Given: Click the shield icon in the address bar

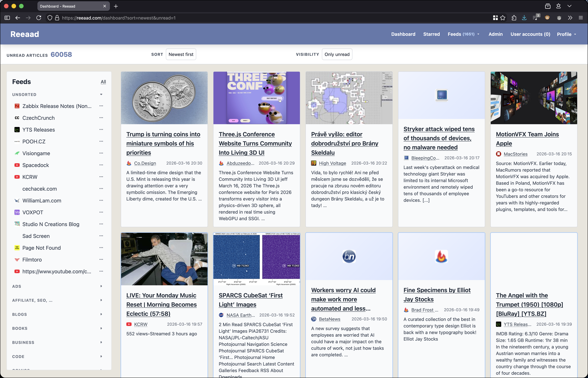Looking at the screenshot, I should point(50,18).
